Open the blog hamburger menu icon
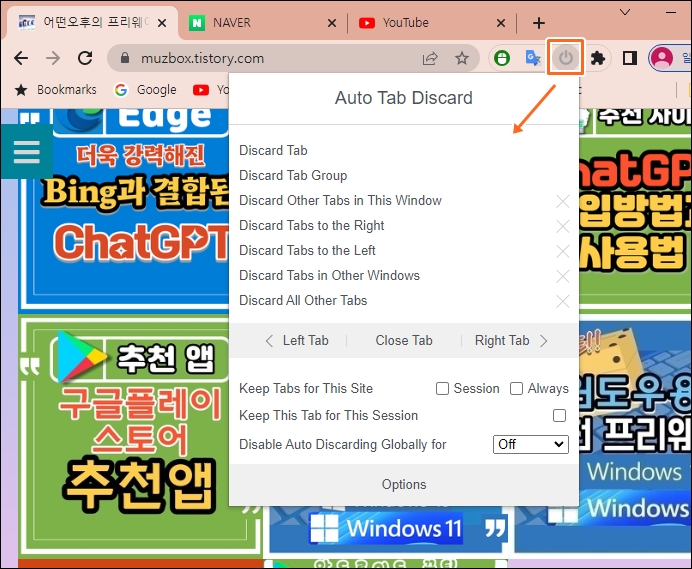Viewport: 692px width, 569px height. coord(26,151)
